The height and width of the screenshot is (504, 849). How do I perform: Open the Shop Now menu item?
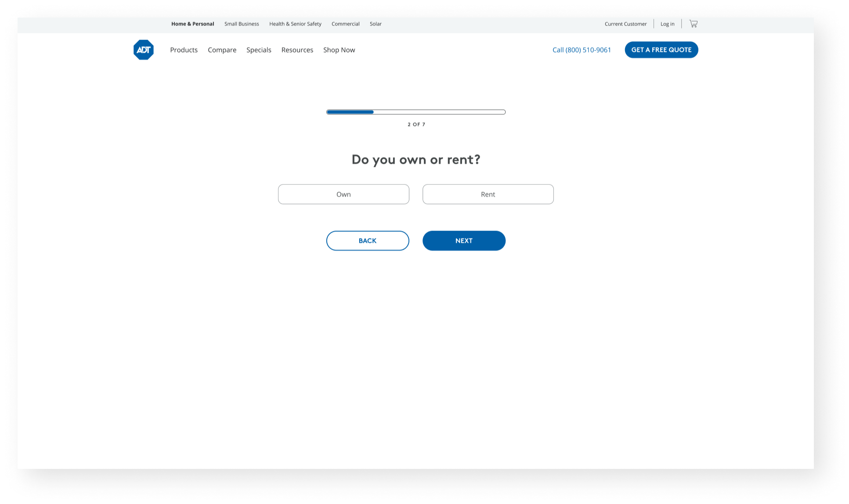click(339, 50)
